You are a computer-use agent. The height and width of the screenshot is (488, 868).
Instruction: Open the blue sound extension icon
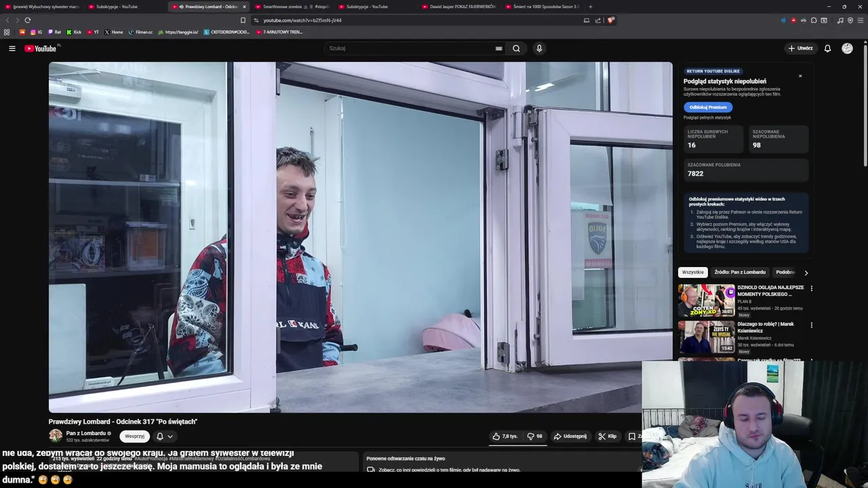(783, 20)
